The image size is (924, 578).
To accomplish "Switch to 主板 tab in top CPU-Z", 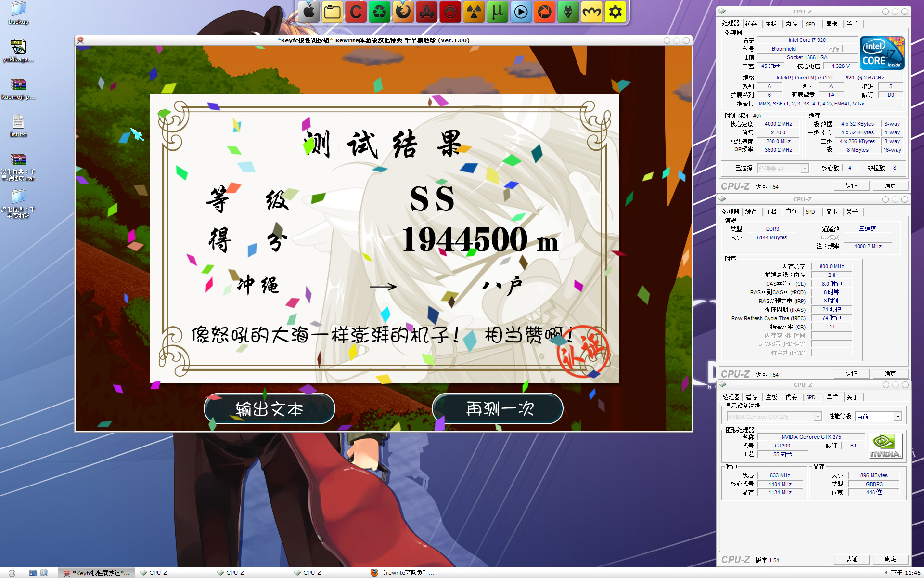I will click(771, 24).
